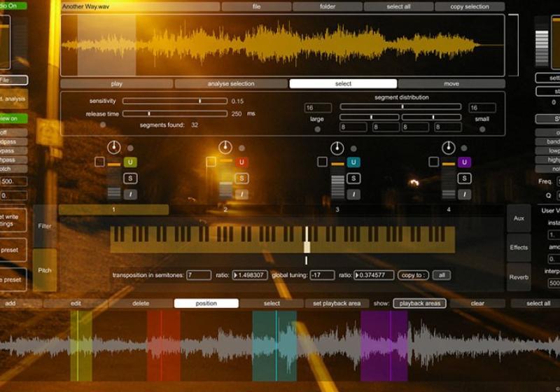
Task: Tick the checkbox beside channel 3
Action: coord(322,162)
